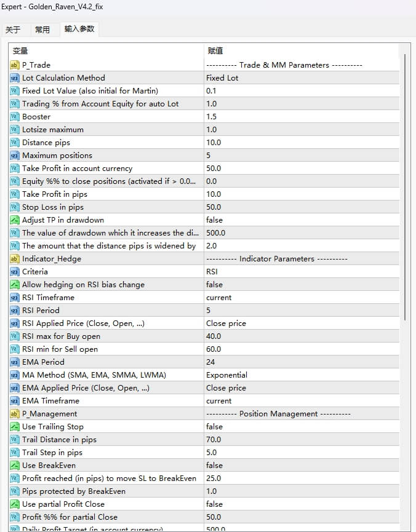
Task: Click the 123 icon beside Maximum positions
Action: (x=14, y=156)
